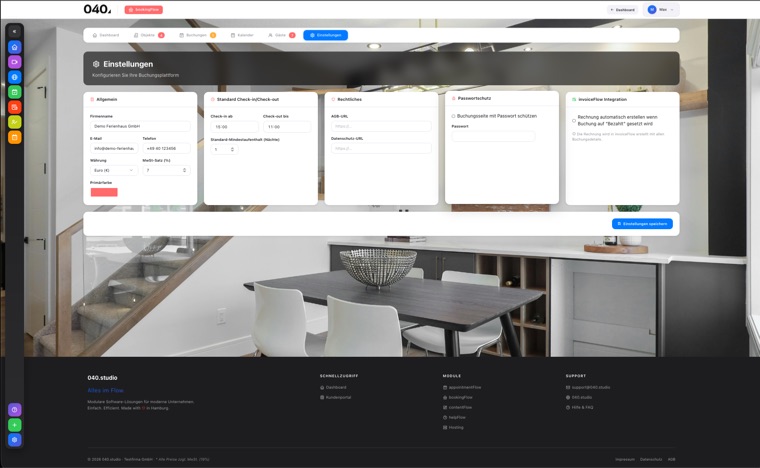The image size is (760, 468).
Task: Open the footer bookingFlow module link
Action: point(458,397)
